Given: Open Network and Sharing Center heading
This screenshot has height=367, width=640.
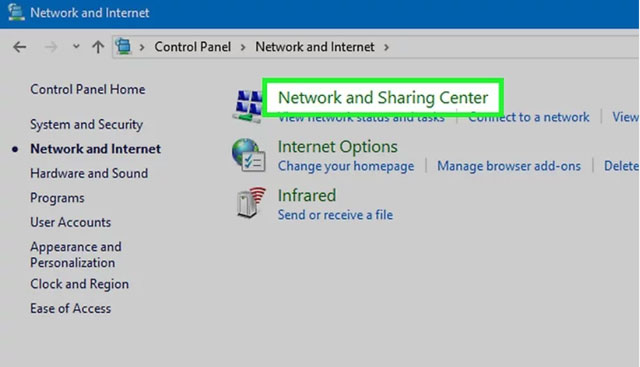Looking at the screenshot, I should pyautogui.click(x=383, y=98).
